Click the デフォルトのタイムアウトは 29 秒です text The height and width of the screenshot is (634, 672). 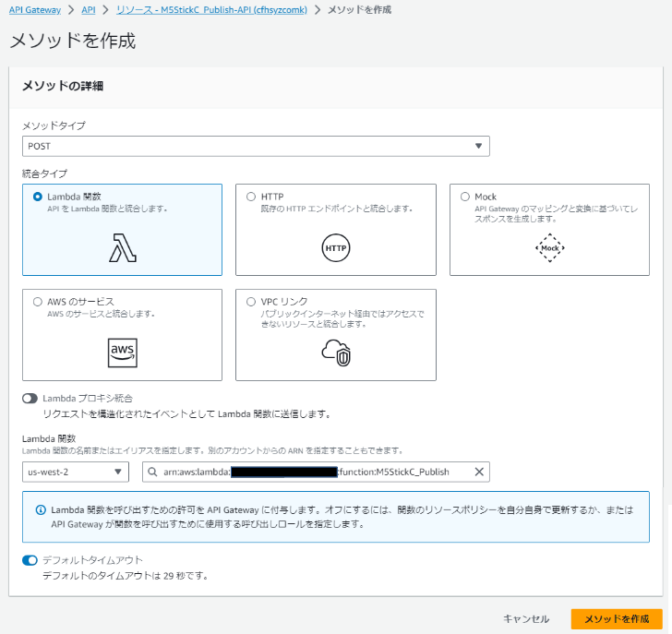point(126,576)
